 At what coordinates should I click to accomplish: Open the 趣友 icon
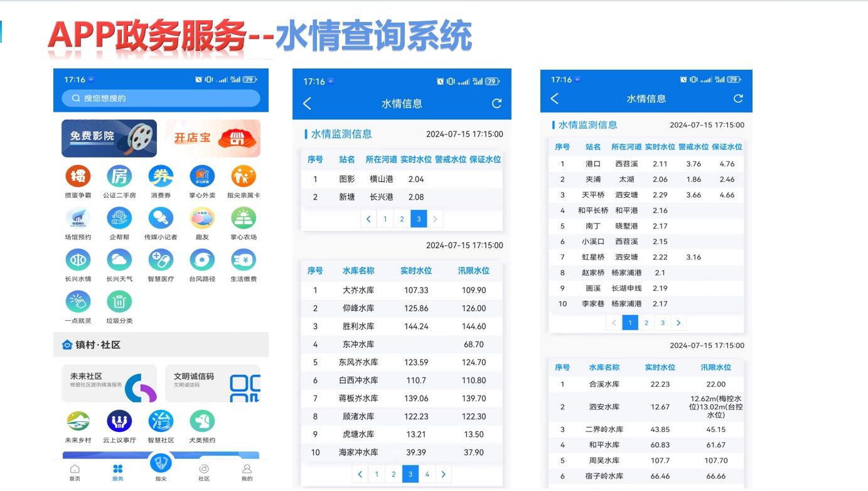(x=202, y=219)
